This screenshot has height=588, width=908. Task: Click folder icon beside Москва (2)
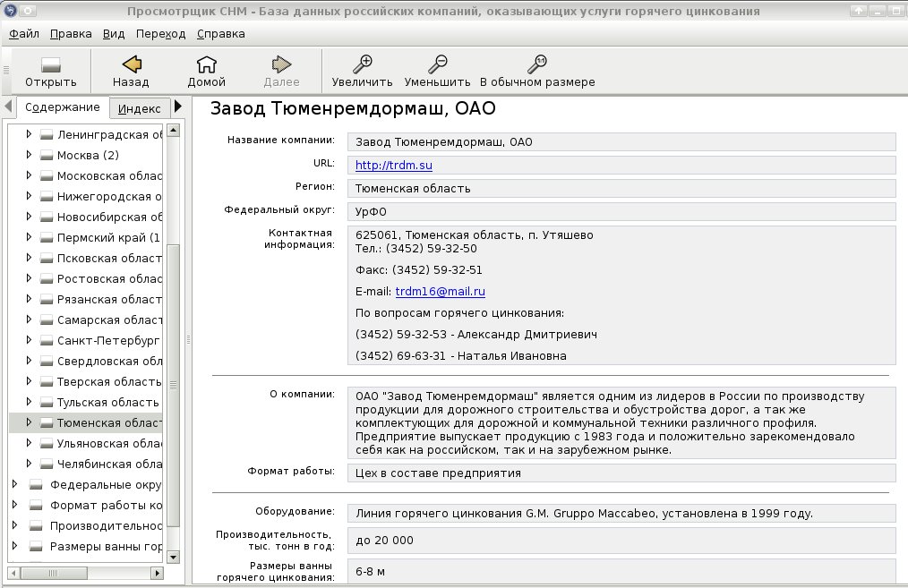click(47, 155)
